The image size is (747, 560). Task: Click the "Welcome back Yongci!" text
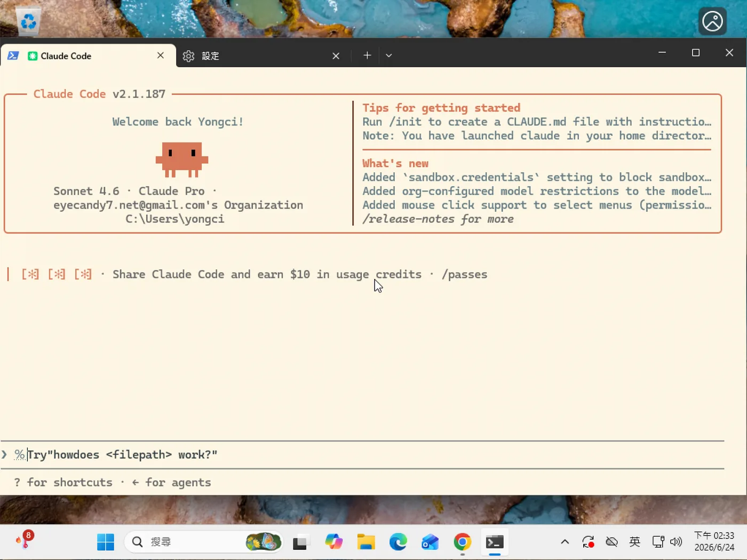click(x=178, y=122)
